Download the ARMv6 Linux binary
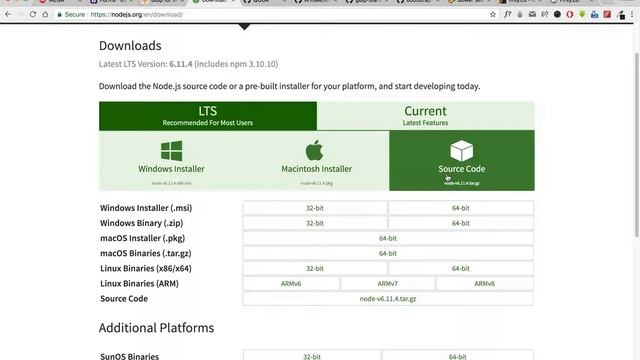 click(291, 284)
